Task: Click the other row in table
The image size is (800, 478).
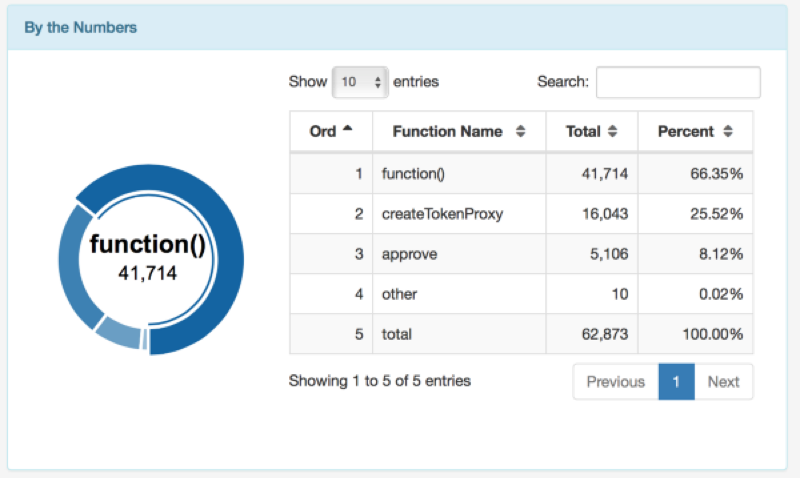Action: (x=521, y=294)
